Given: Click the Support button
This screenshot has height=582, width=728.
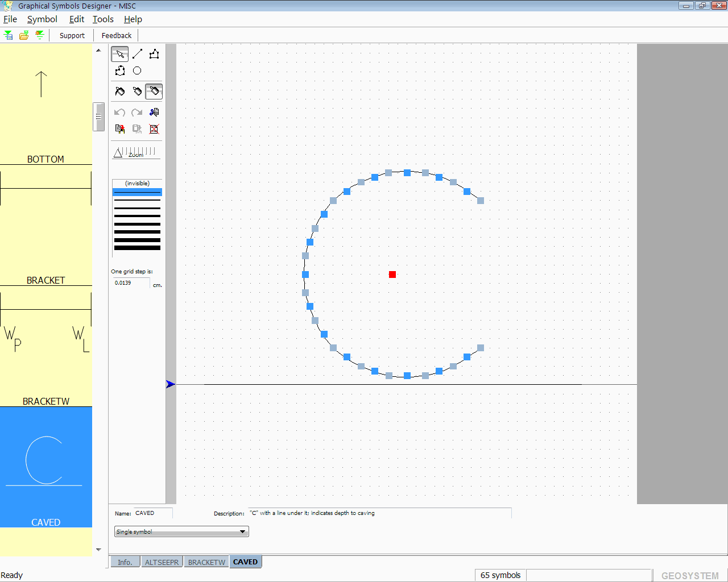Looking at the screenshot, I should pyautogui.click(x=72, y=35).
